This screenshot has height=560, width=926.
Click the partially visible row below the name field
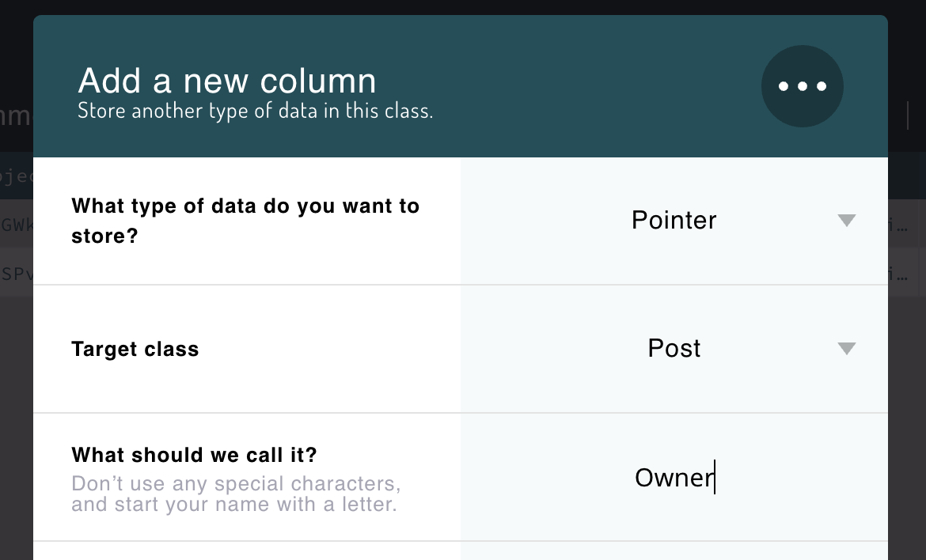click(460, 551)
